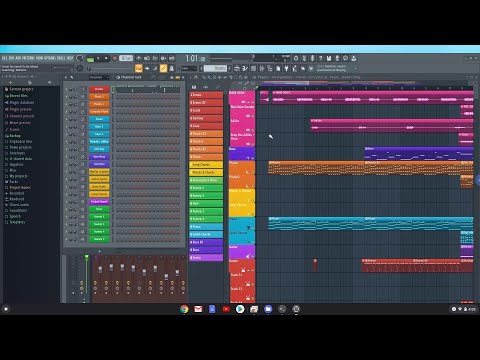
Task: Select Synth Chords pattern in picker
Action: (x=206, y=234)
